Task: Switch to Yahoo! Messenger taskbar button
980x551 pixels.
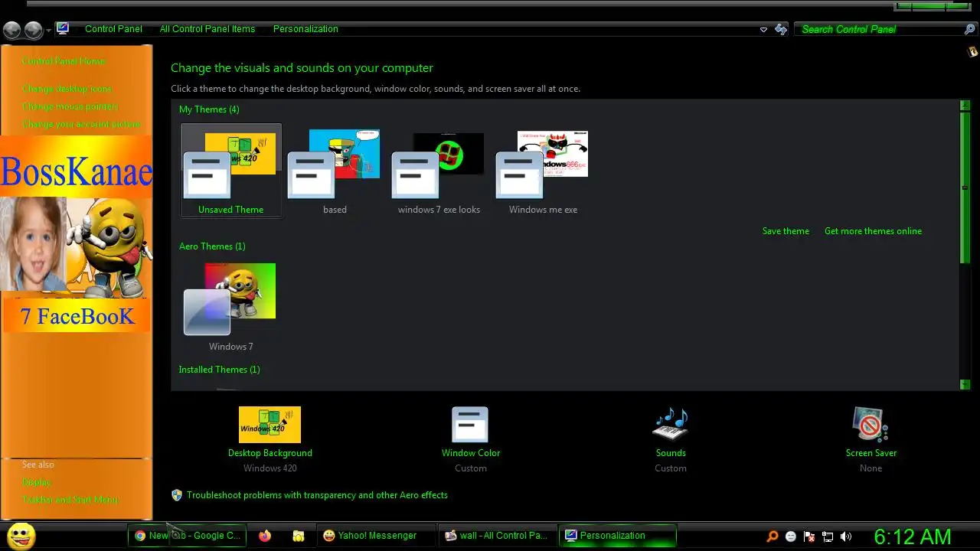Action: [x=376, y=536]
